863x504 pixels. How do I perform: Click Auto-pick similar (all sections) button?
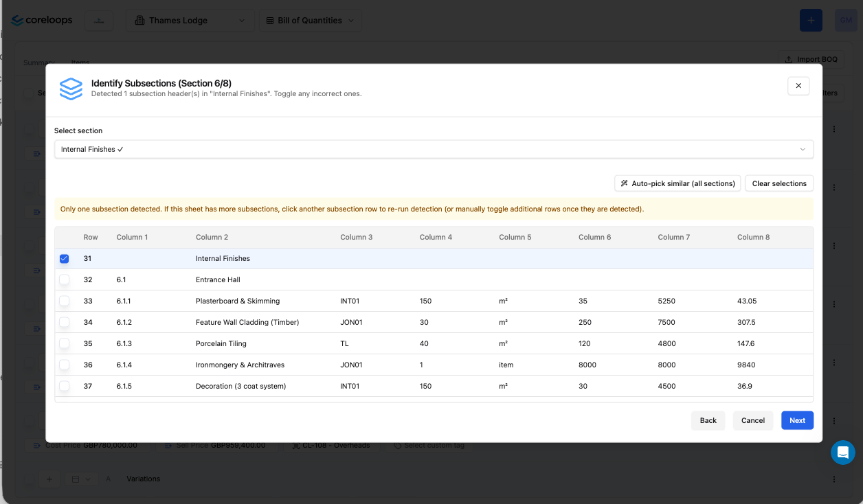(x=677, y=183)
